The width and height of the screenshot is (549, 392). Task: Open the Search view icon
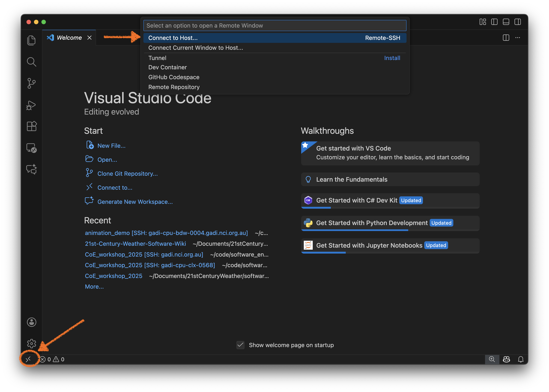tap(31, 62)
